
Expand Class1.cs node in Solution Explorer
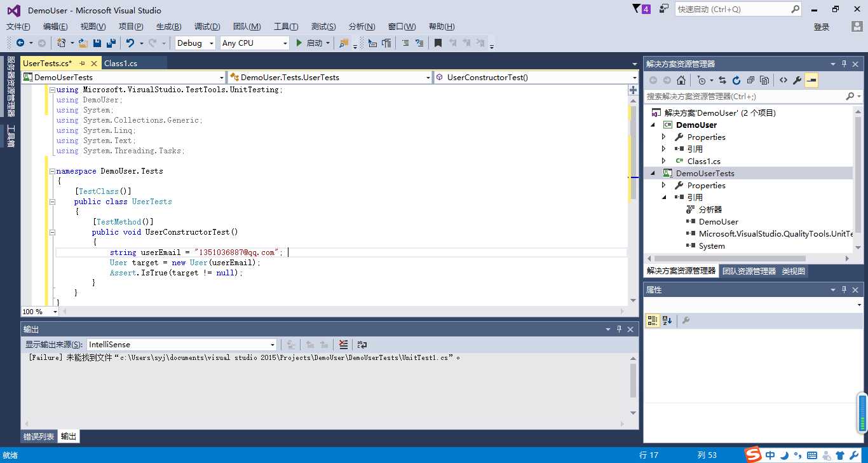pyautogui.click(x=664, y=161)
